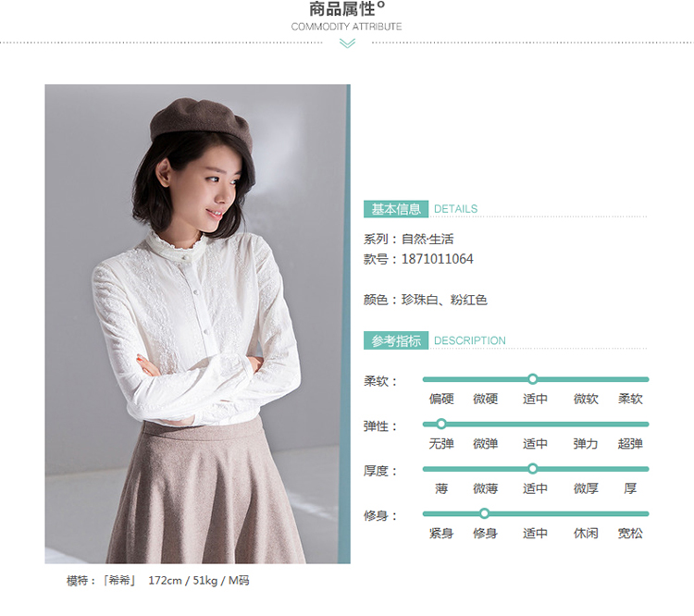The height and width of the screenshot is (616, 694).
Task: Select the 基本信息 section tab
Action: [x=396, y=209]
